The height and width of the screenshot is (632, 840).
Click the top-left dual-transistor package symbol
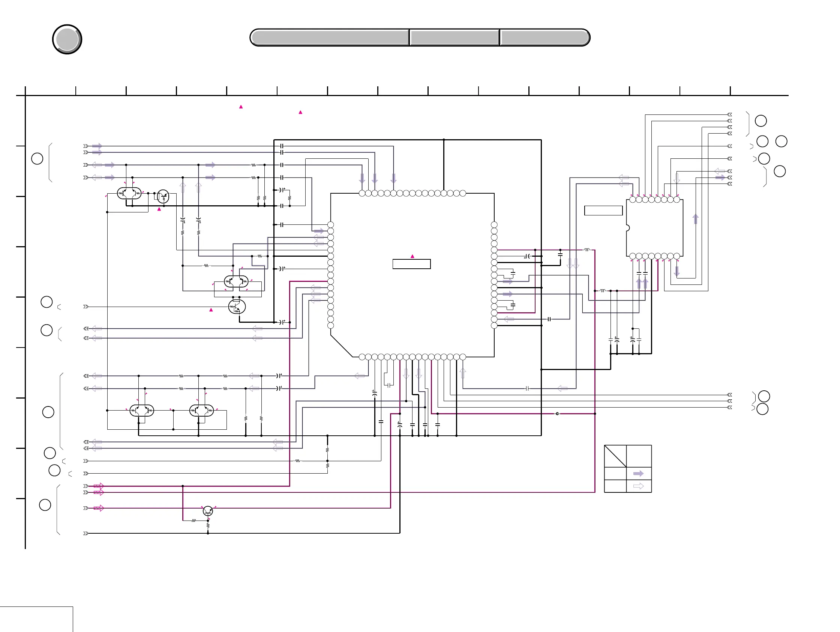tap(129, 193)
